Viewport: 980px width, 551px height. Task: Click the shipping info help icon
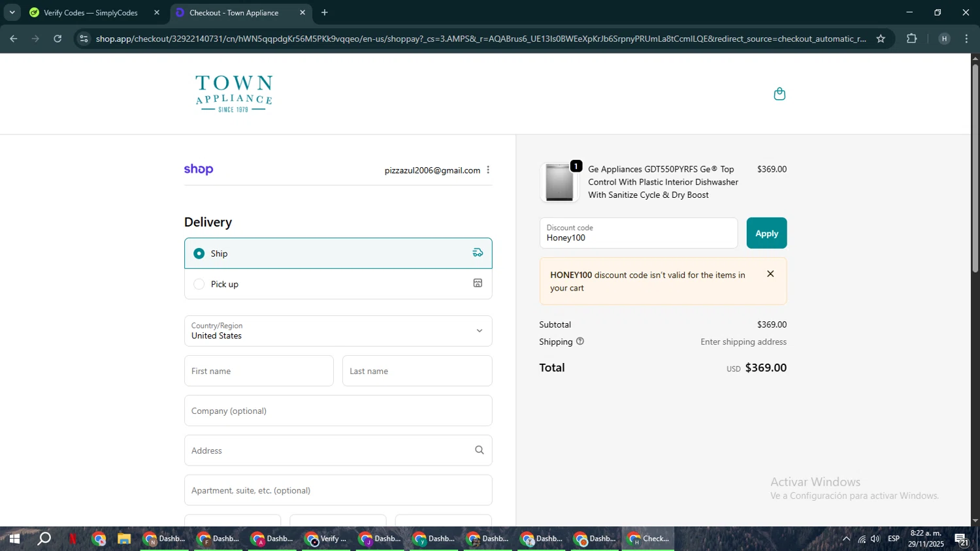(x=580, y=341)
